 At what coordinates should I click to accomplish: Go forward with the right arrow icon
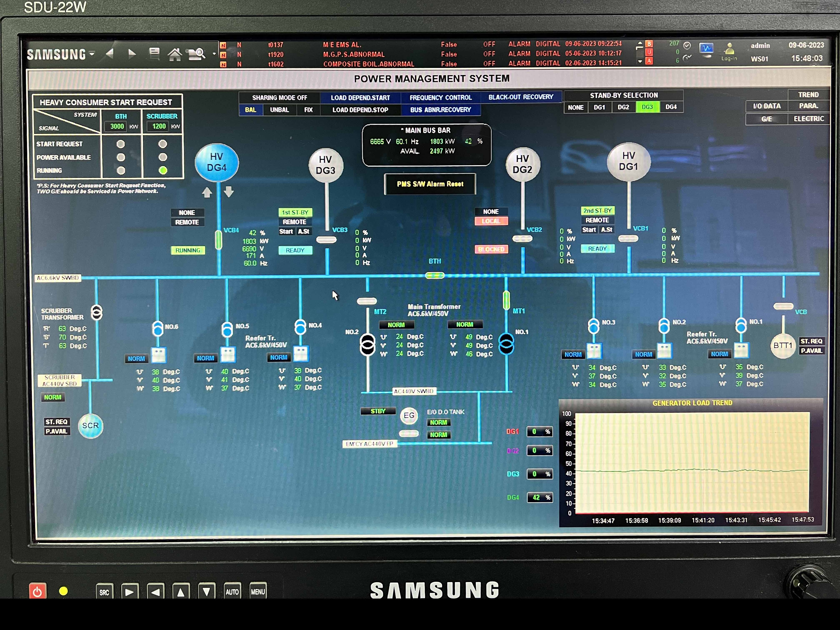tap(132, 54)
